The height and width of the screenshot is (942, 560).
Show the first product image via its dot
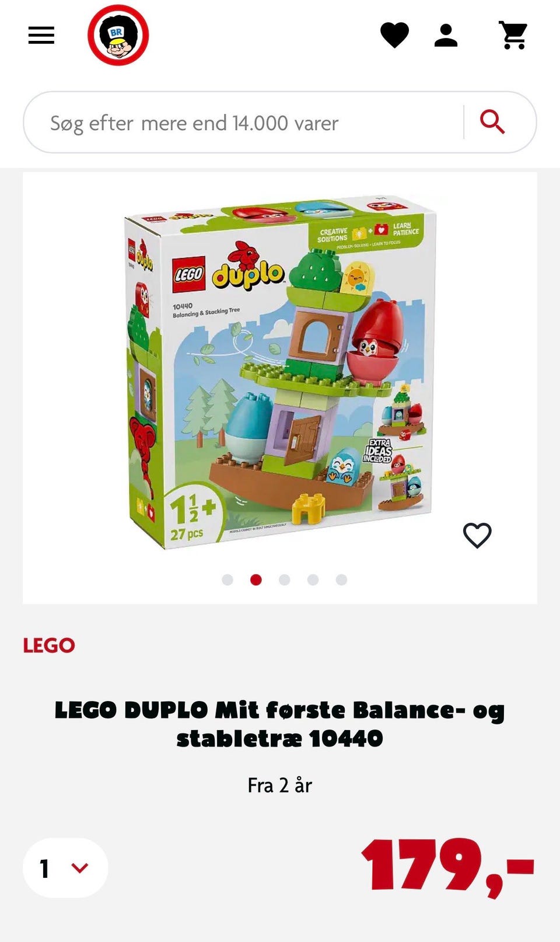pos(228,580)
